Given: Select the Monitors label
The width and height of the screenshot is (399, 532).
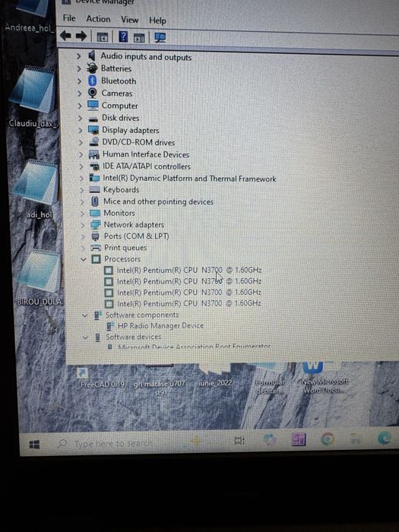Looking at the screenshot, I should [119, 213].
